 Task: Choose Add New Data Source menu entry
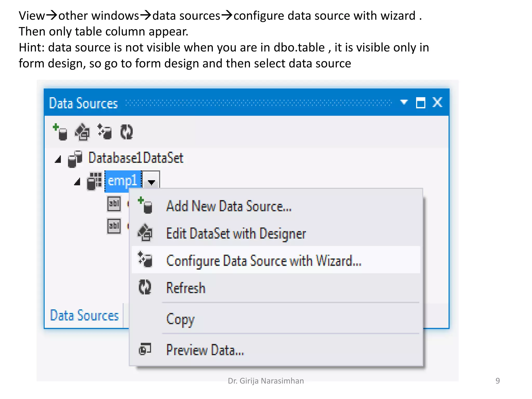click(229, 207)
